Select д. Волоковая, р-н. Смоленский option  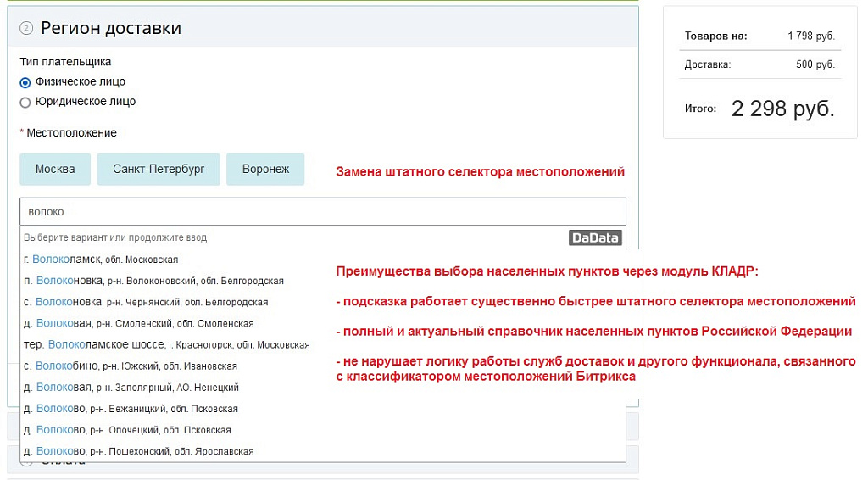[x=139, y=323]
